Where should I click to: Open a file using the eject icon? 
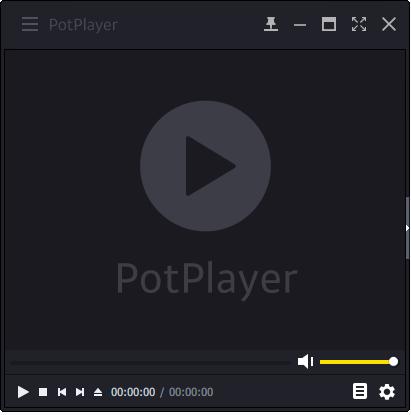click(98, 392)
